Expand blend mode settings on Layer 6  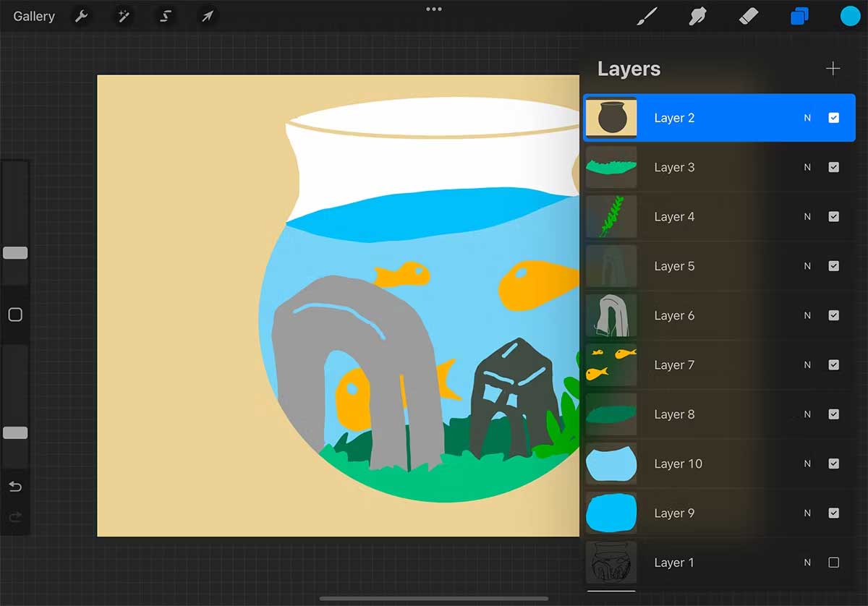(807, 315)
